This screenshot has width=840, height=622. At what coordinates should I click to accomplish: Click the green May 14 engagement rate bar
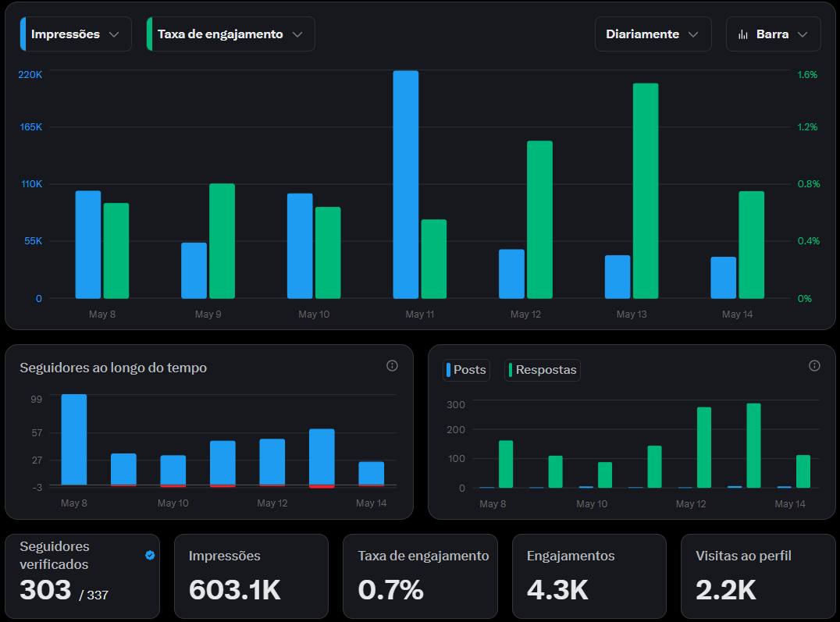(751, 245)
